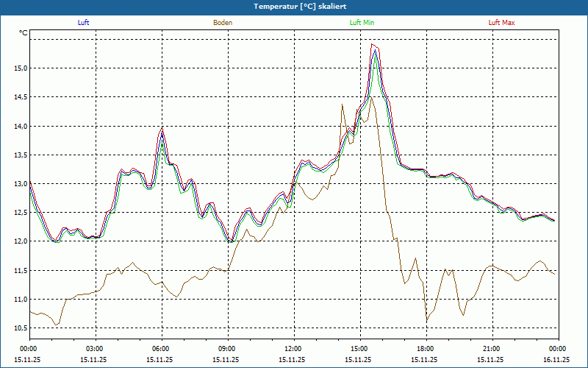Click the 10,5 y-axis tick label
588x368 pixels.
pos(19,328)
